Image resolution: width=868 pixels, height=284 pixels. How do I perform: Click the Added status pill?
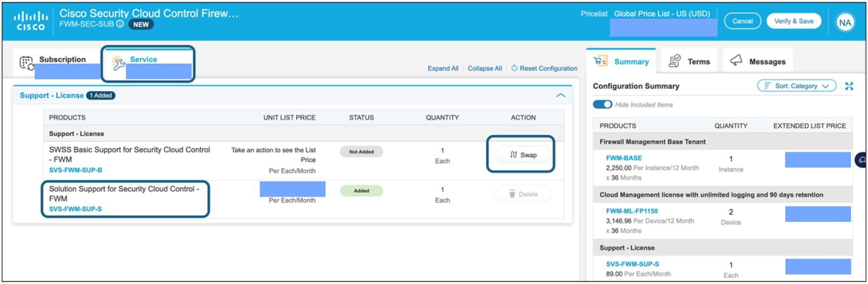[361, 191]
